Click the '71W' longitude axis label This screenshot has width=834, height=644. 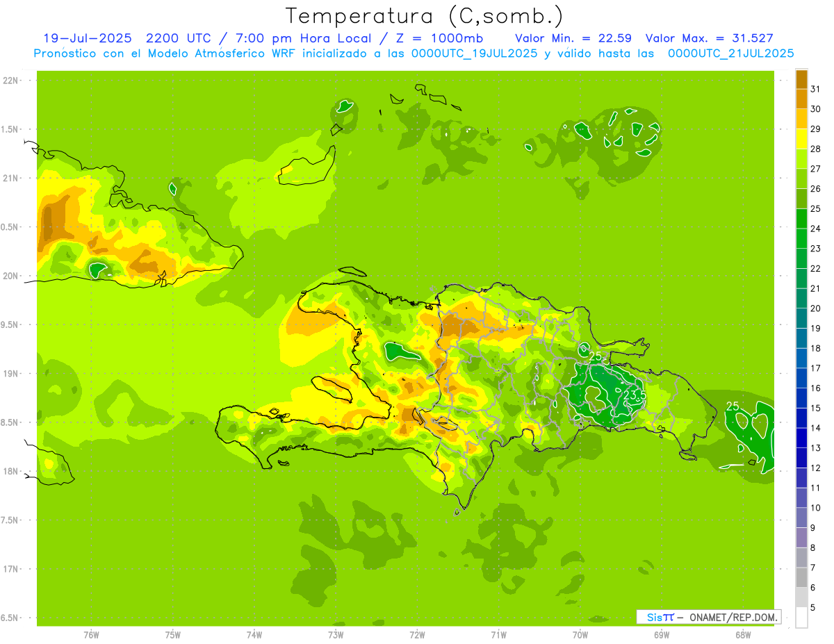(x=498, y=635)
